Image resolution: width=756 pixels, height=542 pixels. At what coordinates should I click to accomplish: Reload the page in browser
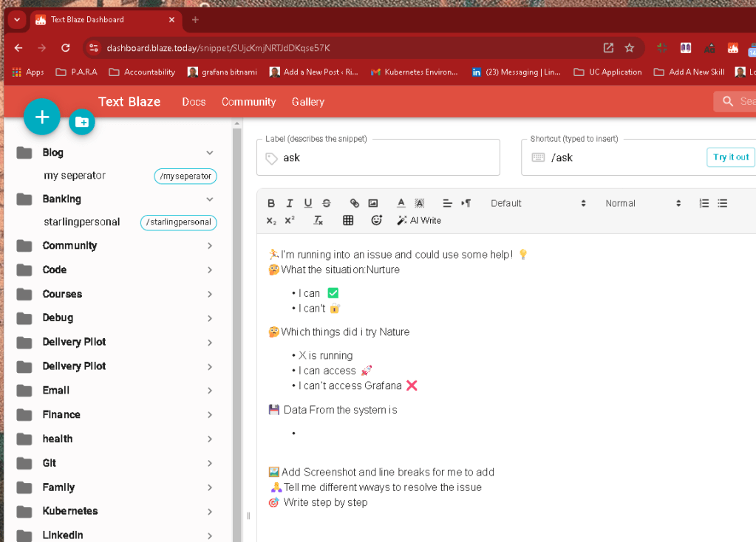66,48
